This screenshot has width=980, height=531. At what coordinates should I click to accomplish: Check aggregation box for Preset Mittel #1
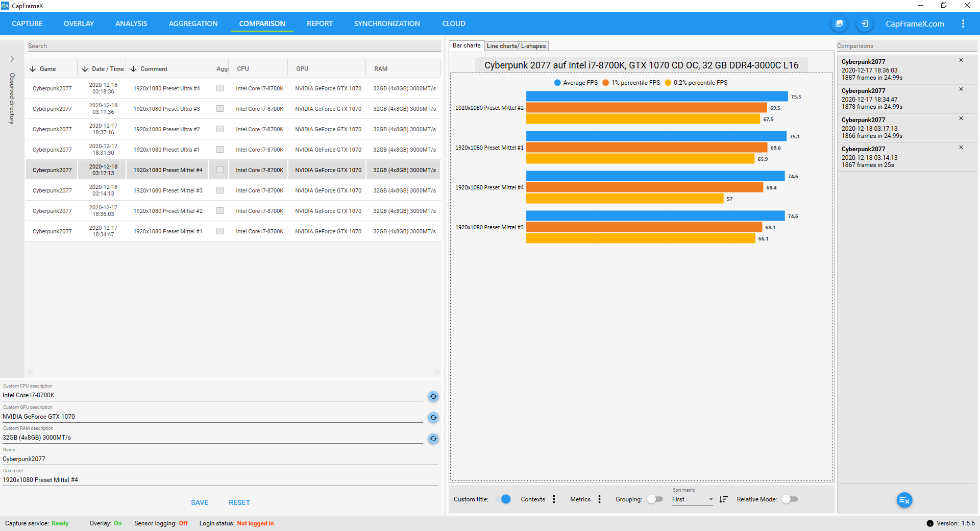click(220, 231)
